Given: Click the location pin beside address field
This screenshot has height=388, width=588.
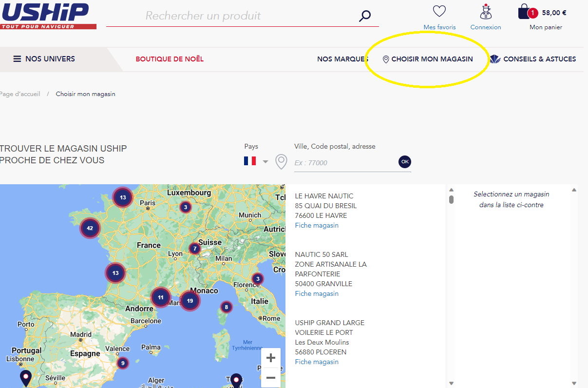Looking at the screenshot, I should click(x=281, y=162).
